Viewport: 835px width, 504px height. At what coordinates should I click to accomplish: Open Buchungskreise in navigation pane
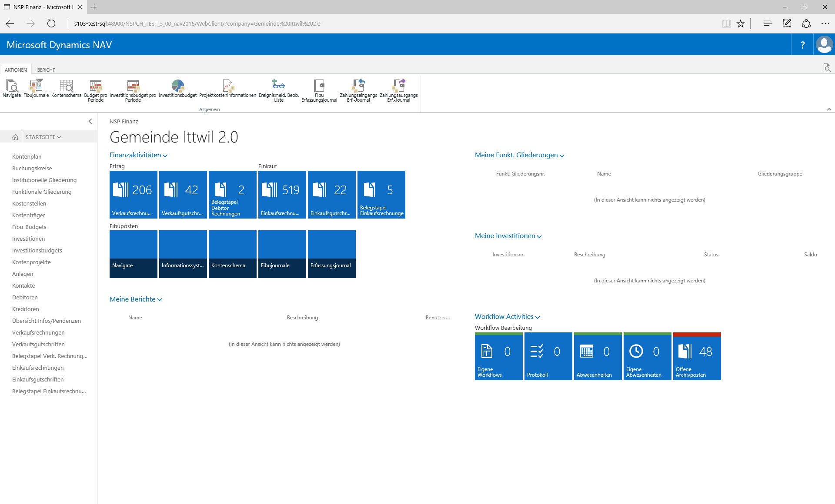pos(32,168)
